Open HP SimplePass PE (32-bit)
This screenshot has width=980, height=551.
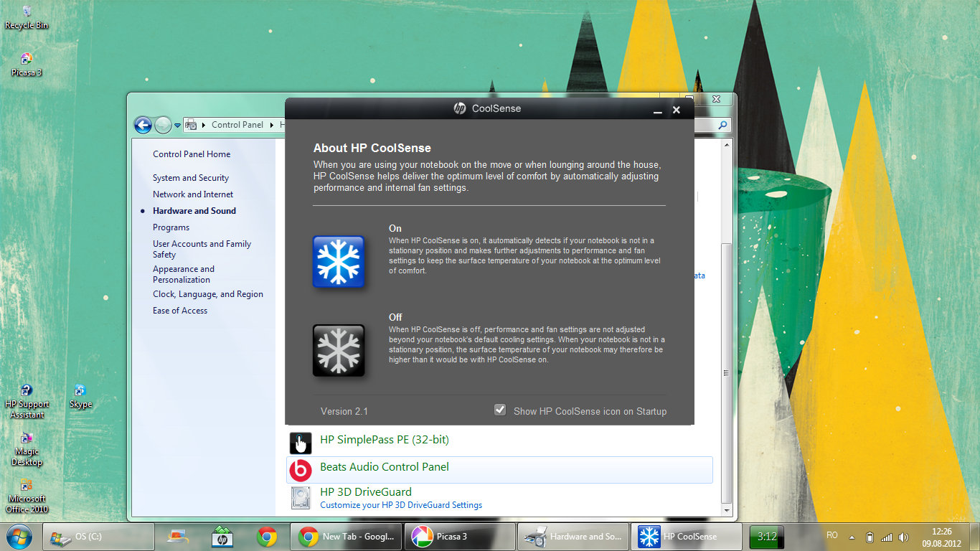click(385, 440)
